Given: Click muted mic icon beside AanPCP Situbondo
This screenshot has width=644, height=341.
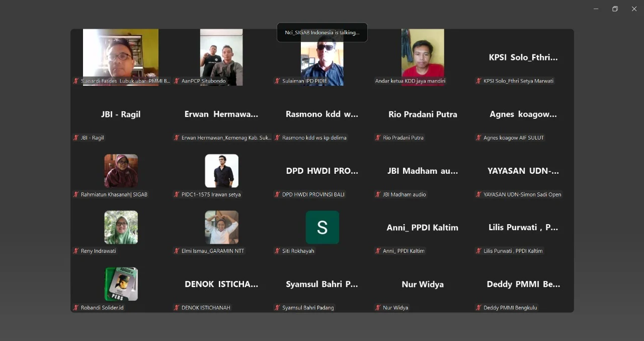Looking at the screenshot, I should (177, 81).
